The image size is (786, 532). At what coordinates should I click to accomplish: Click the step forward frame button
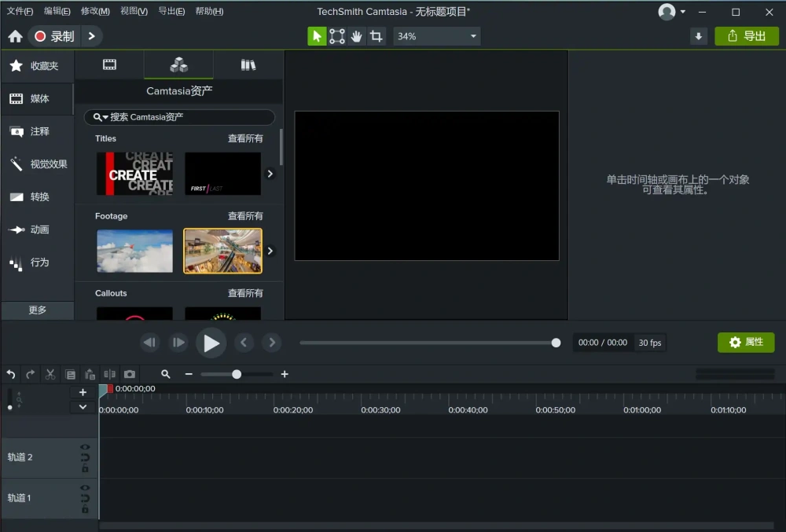(178, 343)
